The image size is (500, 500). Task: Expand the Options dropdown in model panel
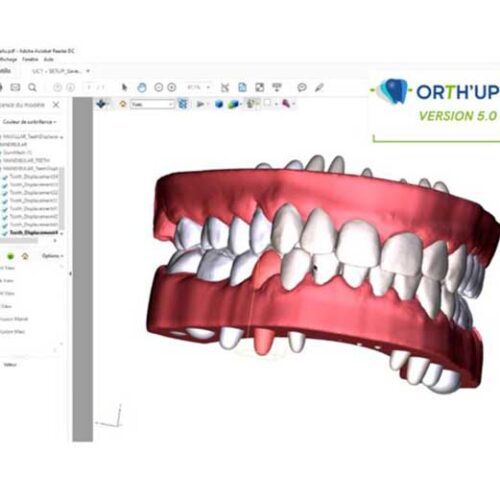[52, 256]
